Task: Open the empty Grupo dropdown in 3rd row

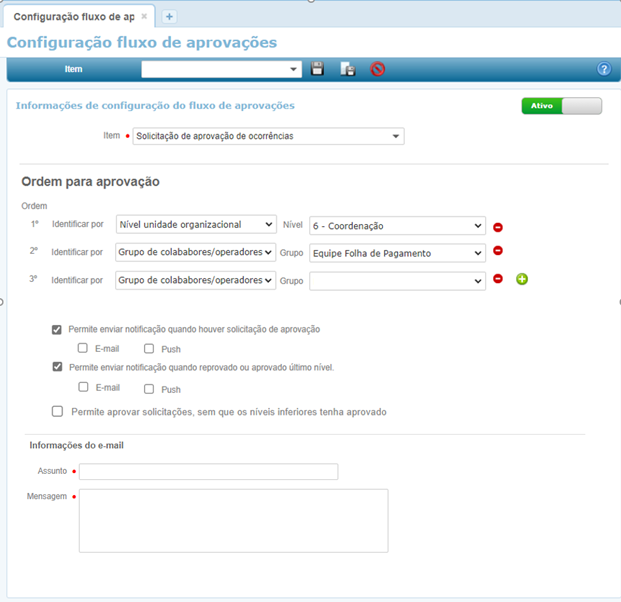Action: pyautogui.click(x=397, y=281)
